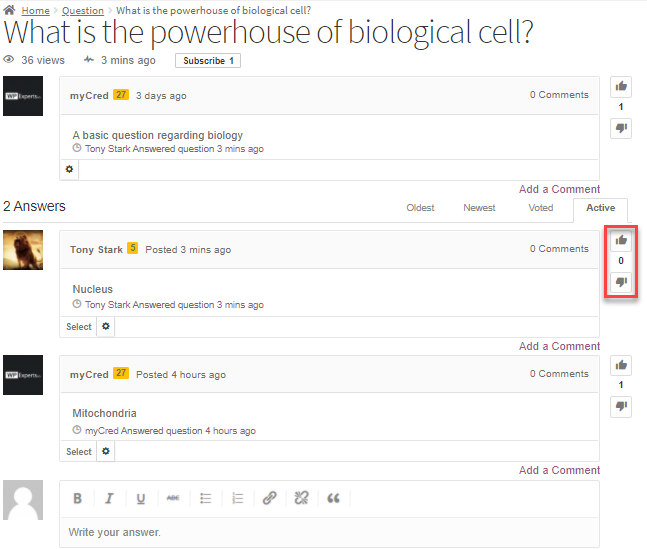Image resolution: width=647 pixels, height=549 pixels.
Task: Subscribe to this question
Action: pyautogui.click(x=207, y=61)
